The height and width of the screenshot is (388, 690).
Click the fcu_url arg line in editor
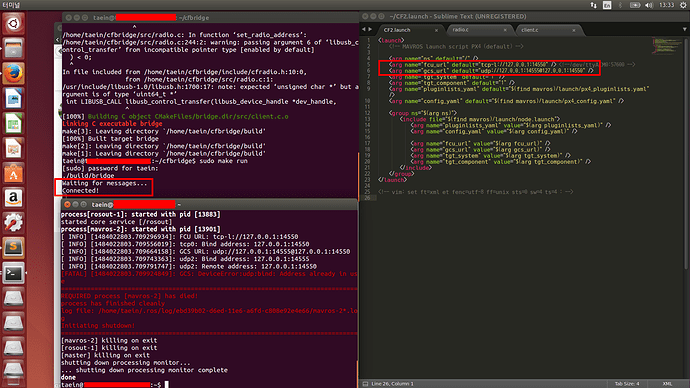(473, 65)
